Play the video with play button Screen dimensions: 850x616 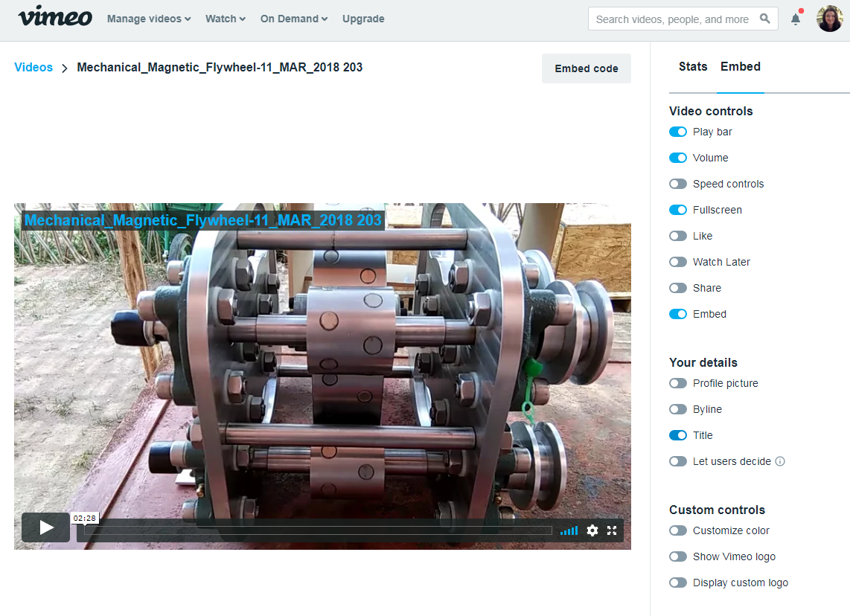point(45,527)
